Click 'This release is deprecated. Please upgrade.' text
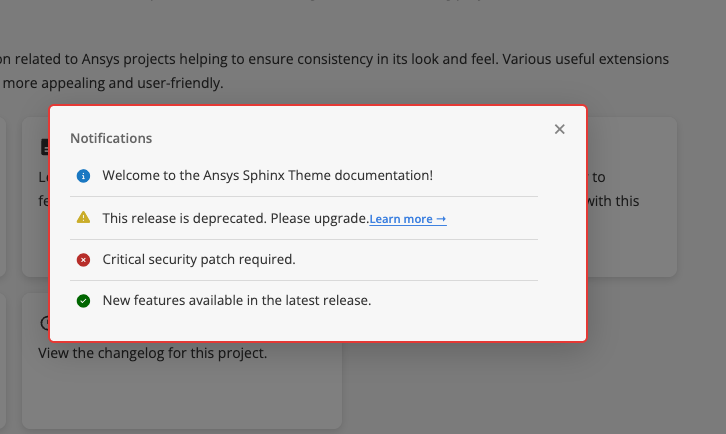Screen dimensions: 726x434 (236, 218)
